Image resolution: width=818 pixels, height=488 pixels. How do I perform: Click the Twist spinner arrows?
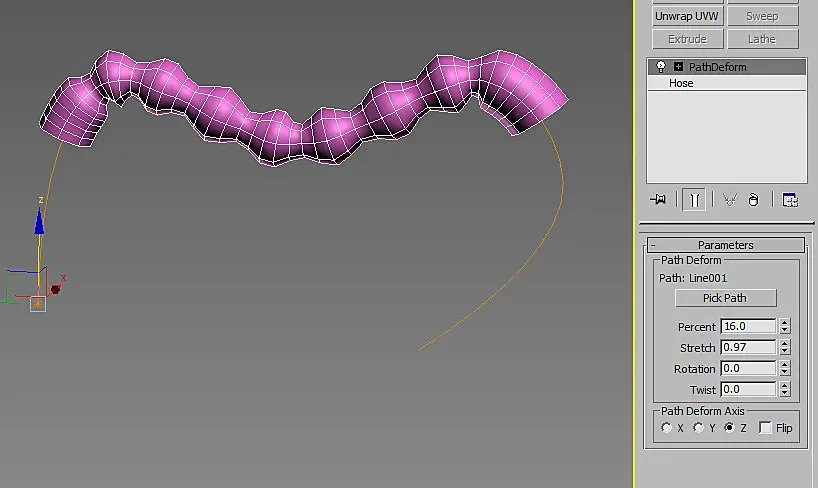coord(785,389)
